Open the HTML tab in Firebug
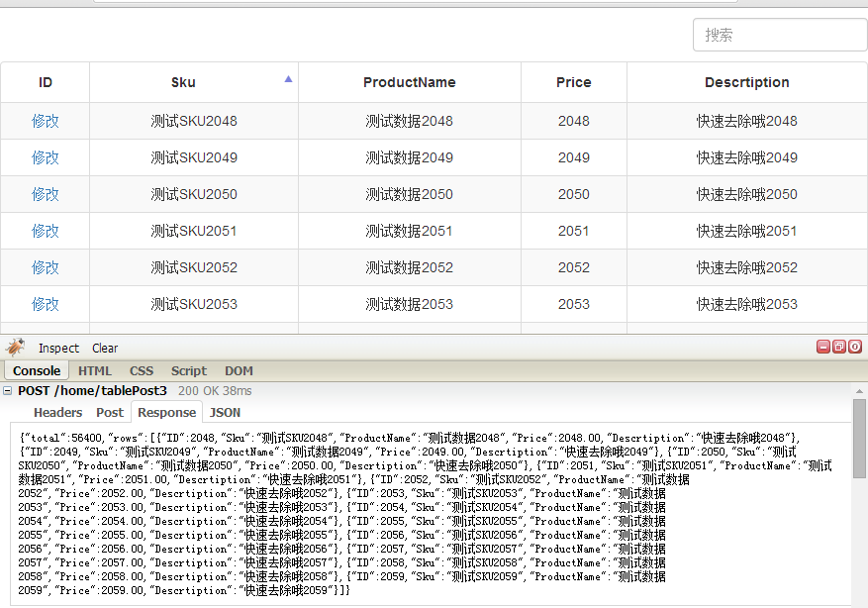The width and height of the screenshot is (868, 608). [95, 370]
